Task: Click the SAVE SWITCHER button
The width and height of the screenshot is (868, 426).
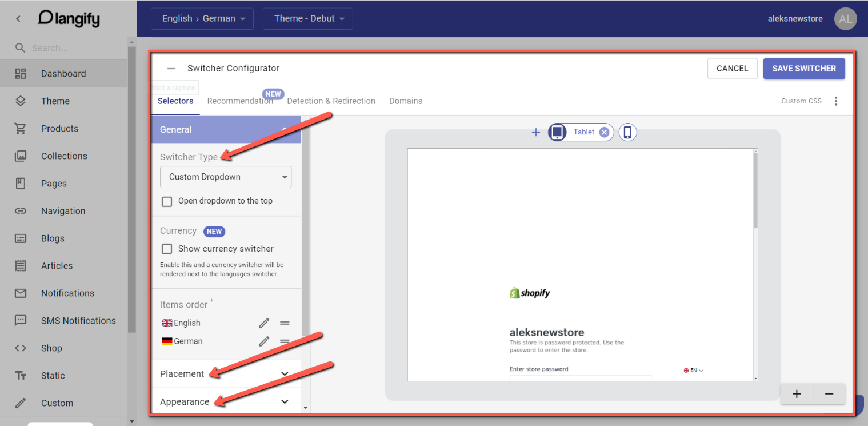Action: 804,69
